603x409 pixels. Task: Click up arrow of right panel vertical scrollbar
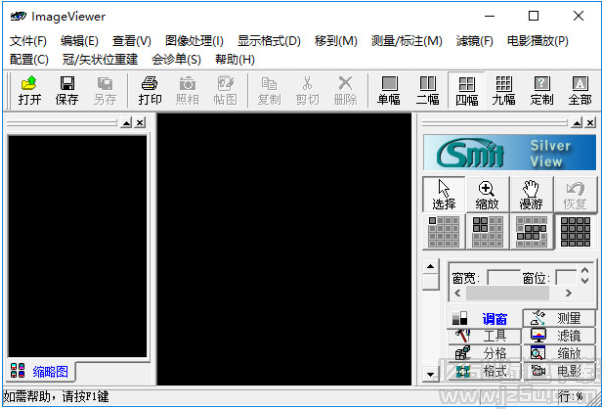(x=431, y=266)
